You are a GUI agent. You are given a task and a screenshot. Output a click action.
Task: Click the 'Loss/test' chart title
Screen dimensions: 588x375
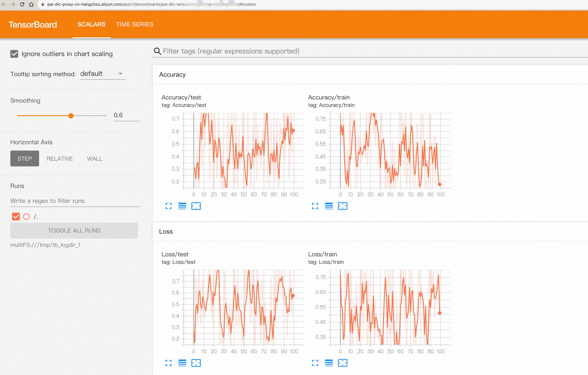(x=175, y=254)
